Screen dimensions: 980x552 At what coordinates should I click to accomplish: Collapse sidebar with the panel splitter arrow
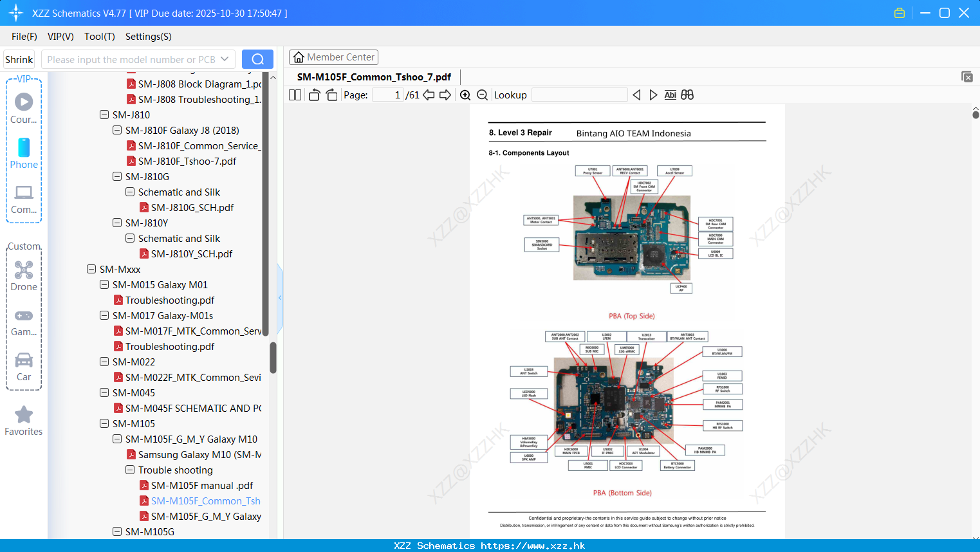click(x=280, y=298)
